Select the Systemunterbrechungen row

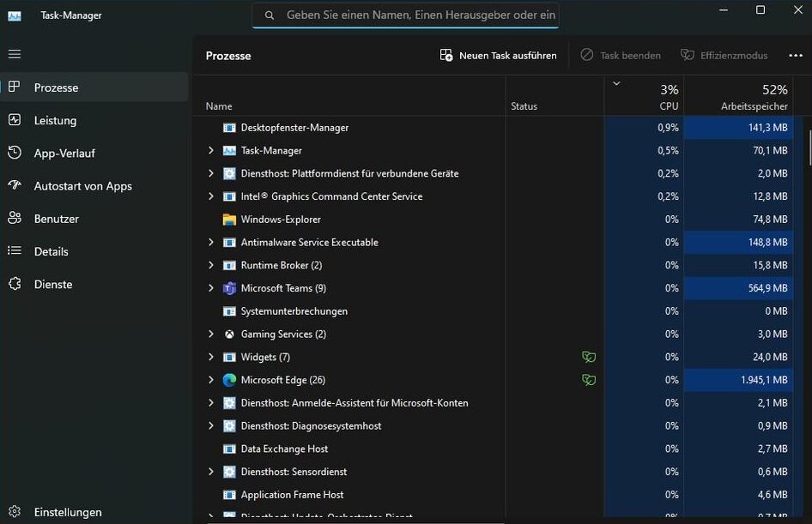[x=498, y=310]
